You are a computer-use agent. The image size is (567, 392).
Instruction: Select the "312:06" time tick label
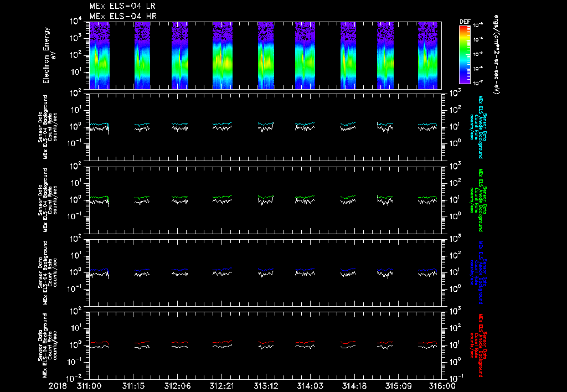[178, 386]
